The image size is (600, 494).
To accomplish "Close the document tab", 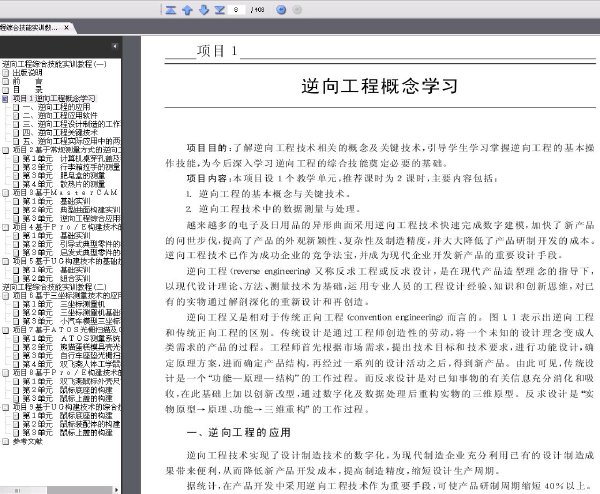I will click(x=66, y=28).
